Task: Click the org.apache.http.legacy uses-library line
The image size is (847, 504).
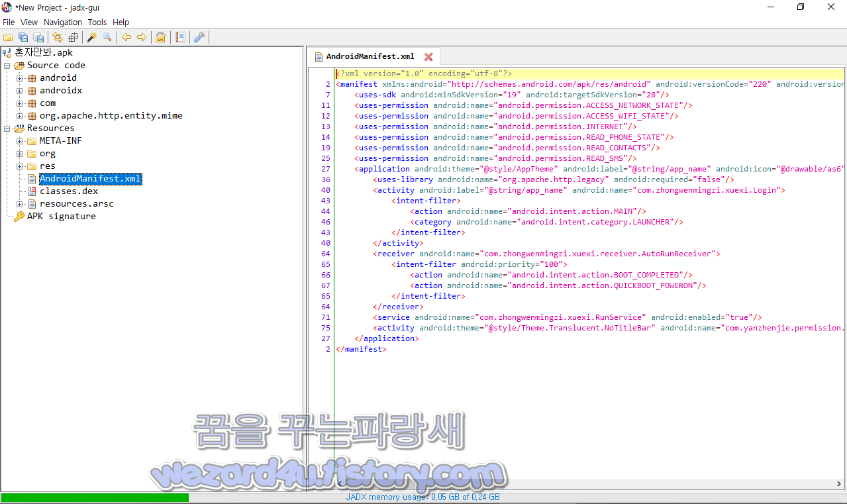Action: tap(554, 179)
